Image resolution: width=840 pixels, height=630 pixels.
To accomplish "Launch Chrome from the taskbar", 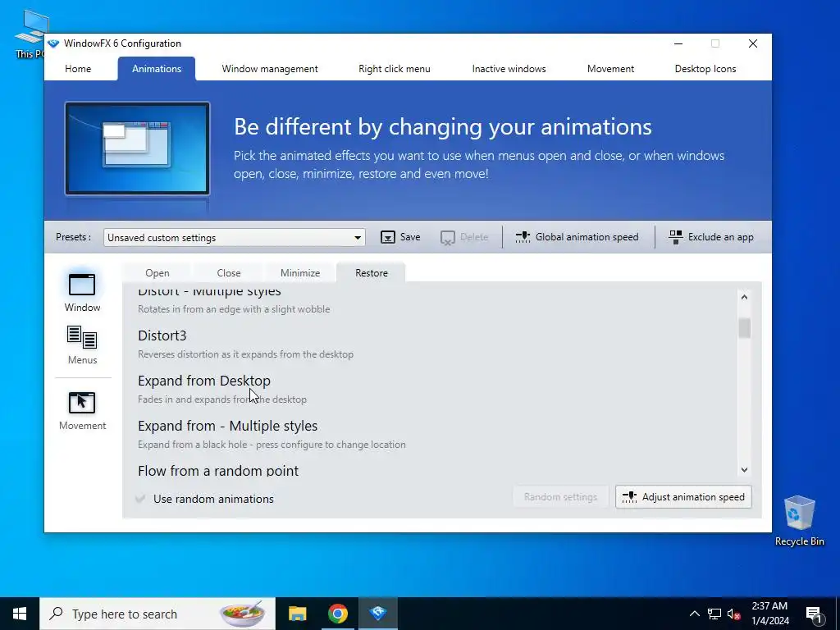I will click(x=337, y=614).
